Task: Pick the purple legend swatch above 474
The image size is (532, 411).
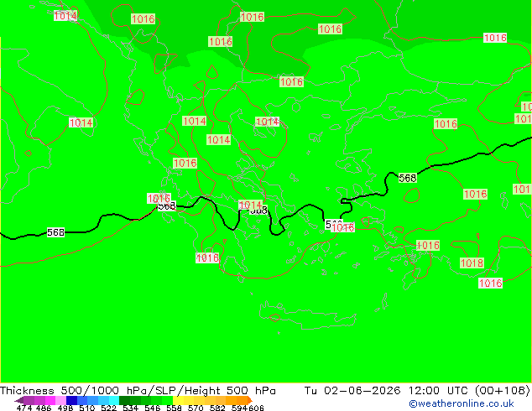Action: (x=29, y=400)
